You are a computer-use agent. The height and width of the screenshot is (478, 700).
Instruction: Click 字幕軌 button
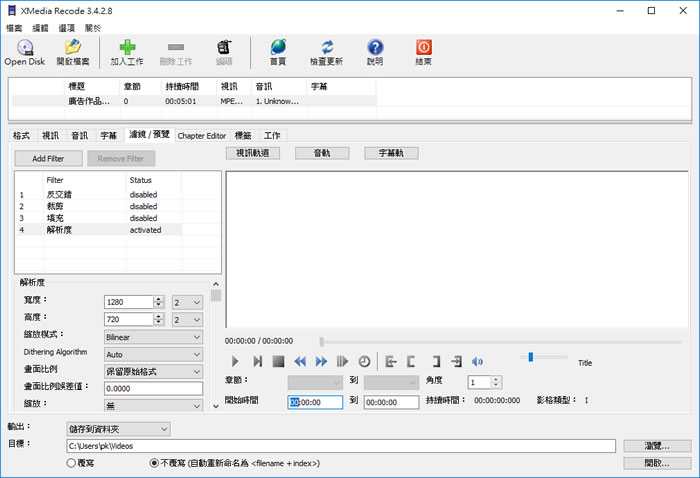pyautogui.click(x=391, y=153)
